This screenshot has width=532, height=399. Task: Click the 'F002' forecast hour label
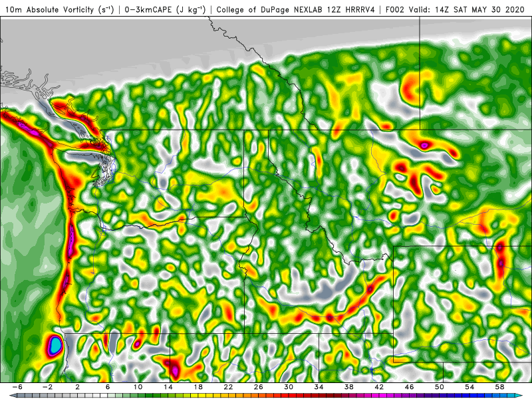[x=395, y=9]
